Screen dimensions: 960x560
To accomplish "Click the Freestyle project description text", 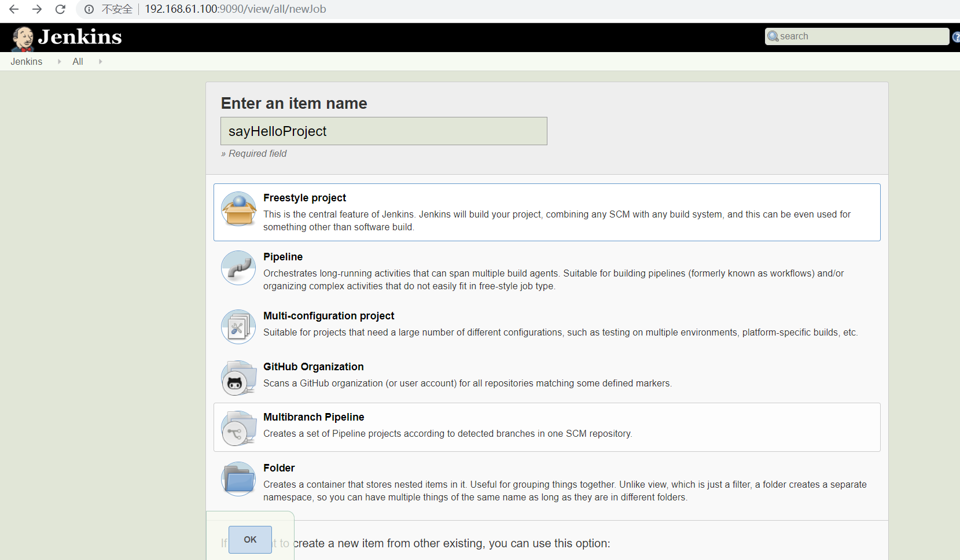I will click(557, 220).
